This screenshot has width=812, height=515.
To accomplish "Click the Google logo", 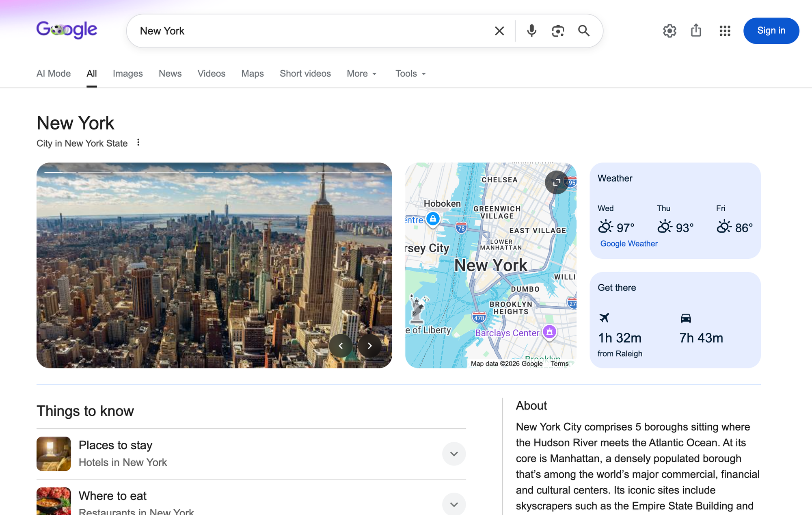I will (67, 30).
